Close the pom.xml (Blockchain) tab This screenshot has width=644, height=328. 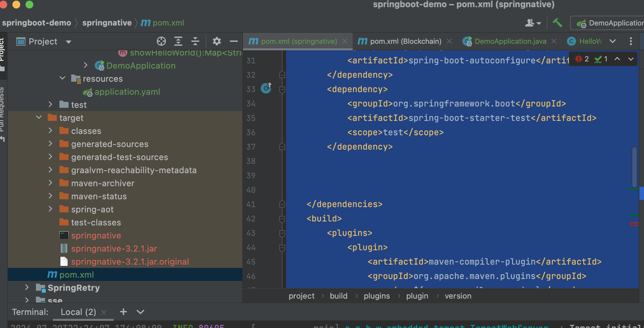click(x=449, y=41)
